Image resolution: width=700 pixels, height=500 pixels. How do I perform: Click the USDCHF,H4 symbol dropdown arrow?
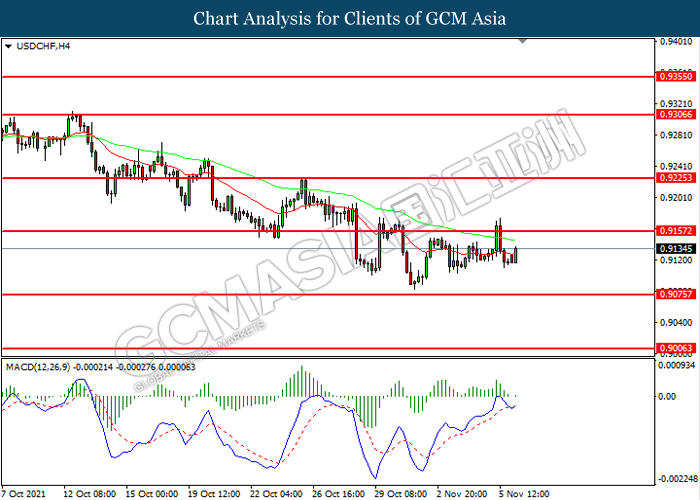(x=8, y=46)
